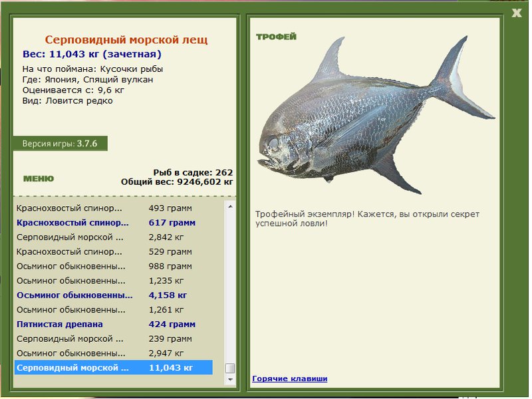Click the Вес: 11,043 кг (зачетная) text
Image resolution: width=532 pixels, height=399 pixels.
click(x=92, y=54)
